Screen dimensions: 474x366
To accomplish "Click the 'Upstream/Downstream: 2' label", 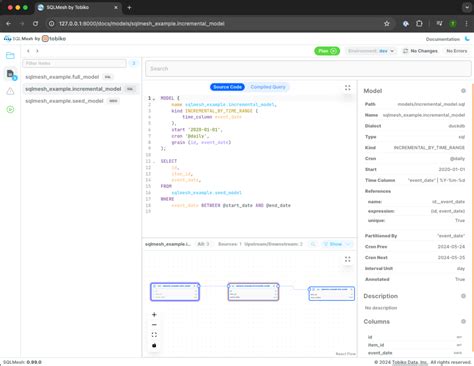I will [273, 244].
